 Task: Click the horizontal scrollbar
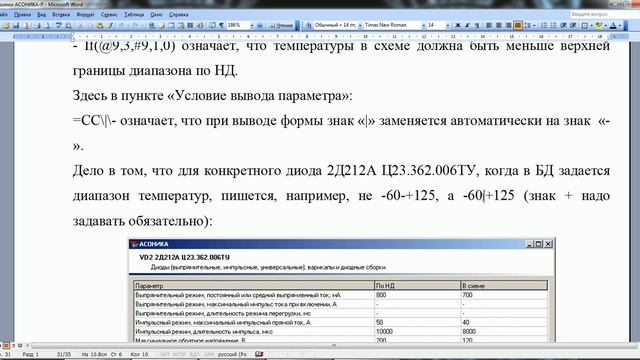[333, 345]
